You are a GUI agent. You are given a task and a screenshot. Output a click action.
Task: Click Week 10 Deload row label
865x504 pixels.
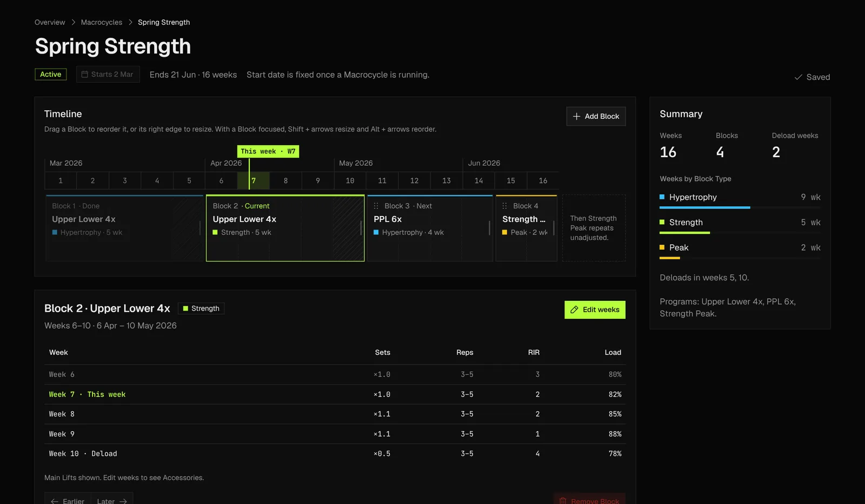pyautogui.click(x=83, y=454)
